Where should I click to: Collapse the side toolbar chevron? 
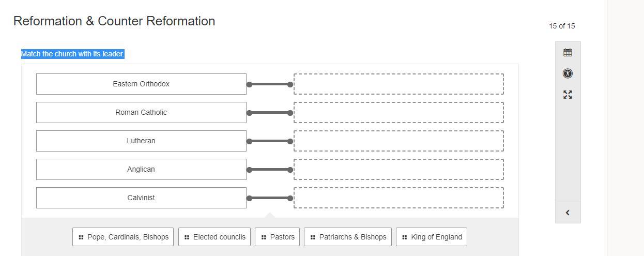pyautogui.click(x=568, y=213)
